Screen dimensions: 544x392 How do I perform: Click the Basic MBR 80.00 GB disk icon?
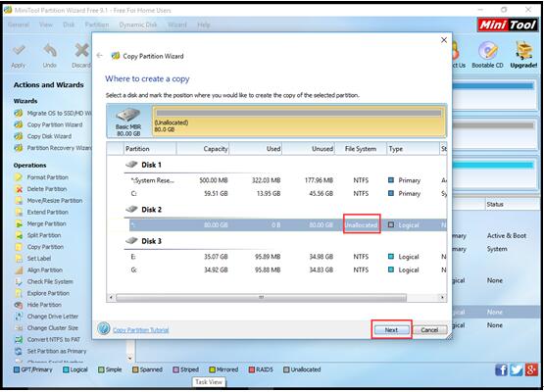point(128,122)
